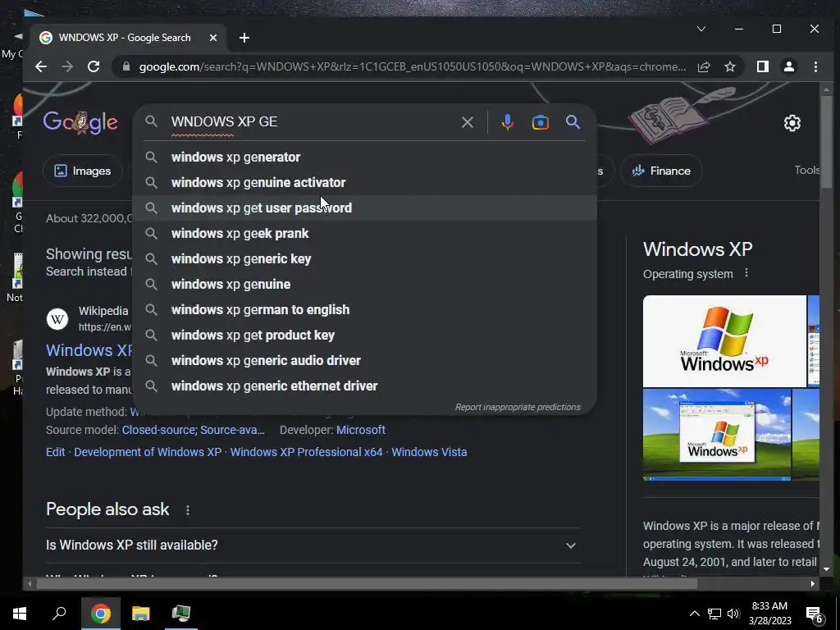Bookmark this page with the star
Image resolution: width=840 pixels, height=630 pixels.
pyautogui.click(x=729, y=66)
